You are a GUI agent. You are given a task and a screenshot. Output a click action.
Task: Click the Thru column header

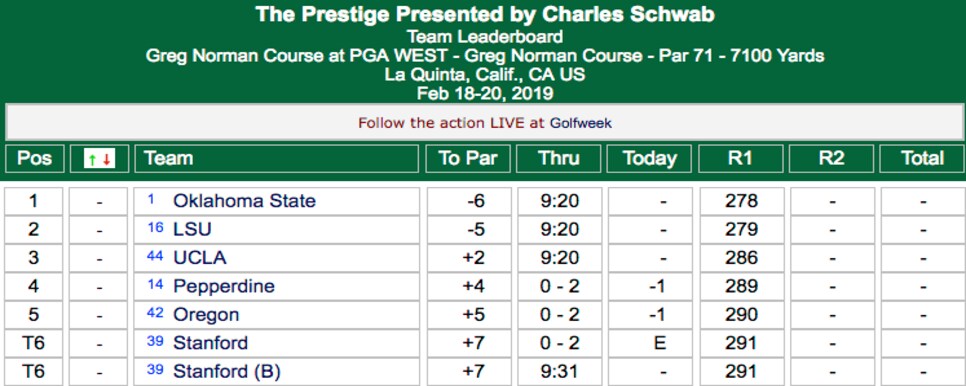pyautogui.click(x=559, y=159)
